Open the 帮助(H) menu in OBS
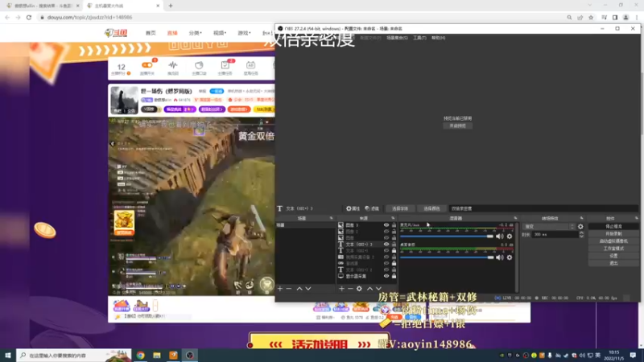 438,38
